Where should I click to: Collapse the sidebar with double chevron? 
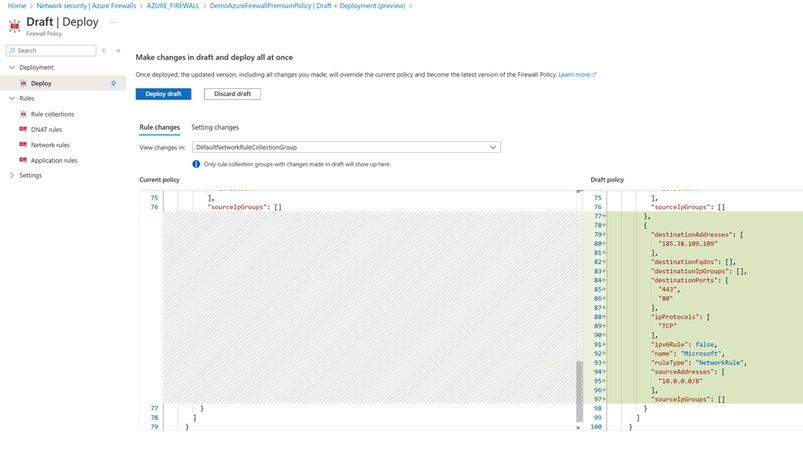coord(118,51)
